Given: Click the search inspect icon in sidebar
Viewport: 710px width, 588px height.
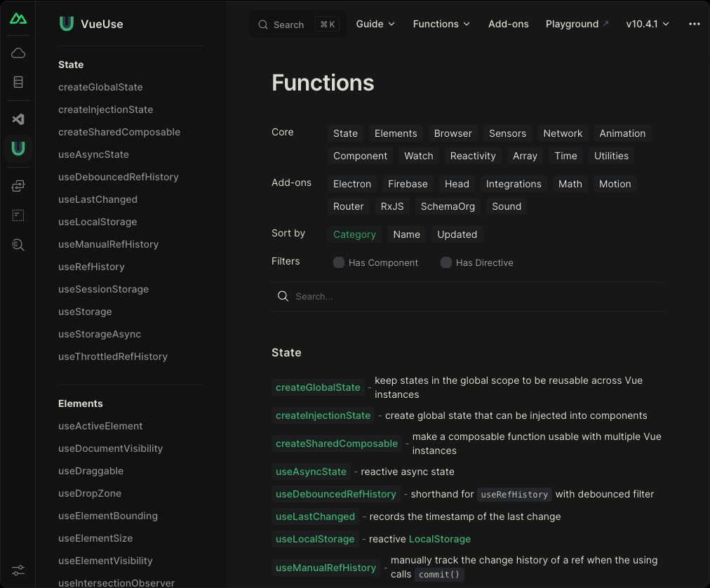Looking at the screenshot, I should [18, 244].
